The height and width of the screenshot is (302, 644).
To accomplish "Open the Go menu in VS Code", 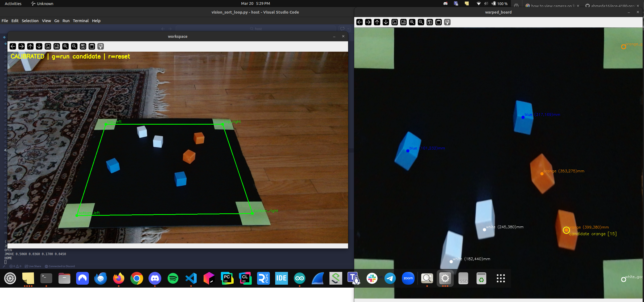I will [x=57, y=21].
